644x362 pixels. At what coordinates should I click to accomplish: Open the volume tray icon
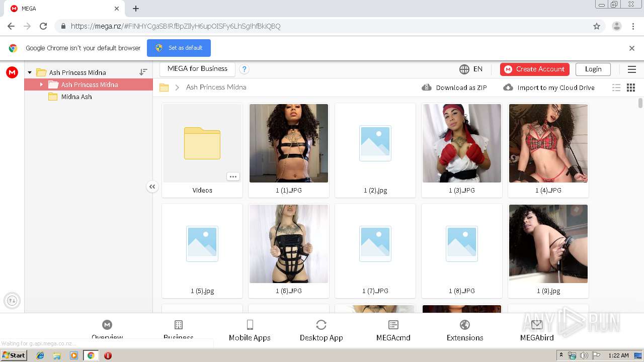coord(584,355)
